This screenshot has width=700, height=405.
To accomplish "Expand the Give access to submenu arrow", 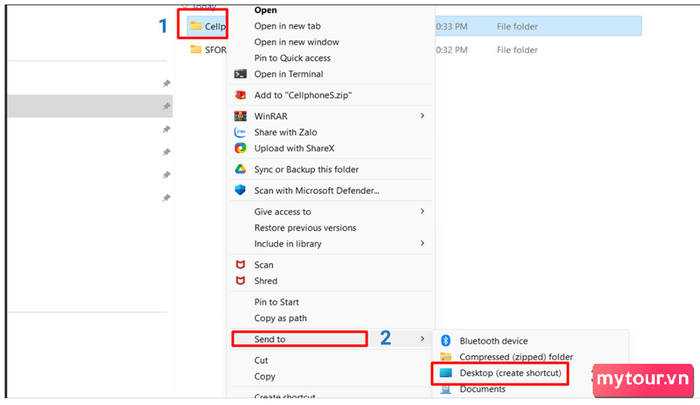I will [x=422, y=211].
